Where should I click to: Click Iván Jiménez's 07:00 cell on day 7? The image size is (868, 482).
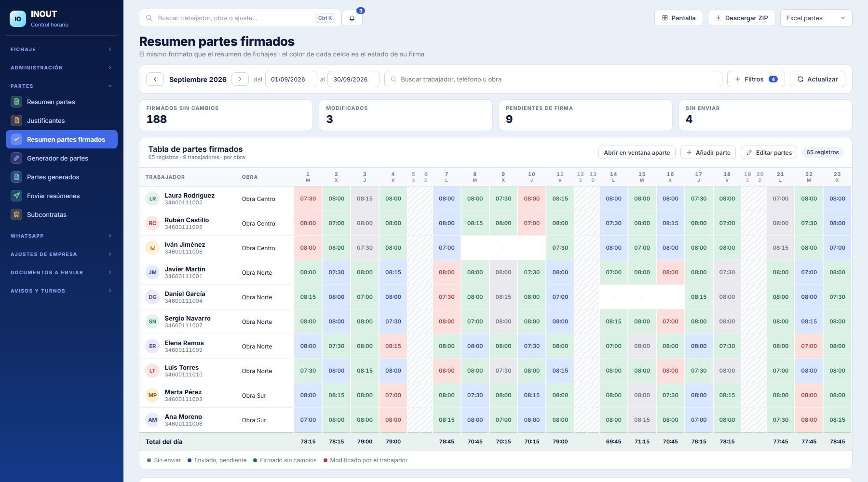coord(447,248)
